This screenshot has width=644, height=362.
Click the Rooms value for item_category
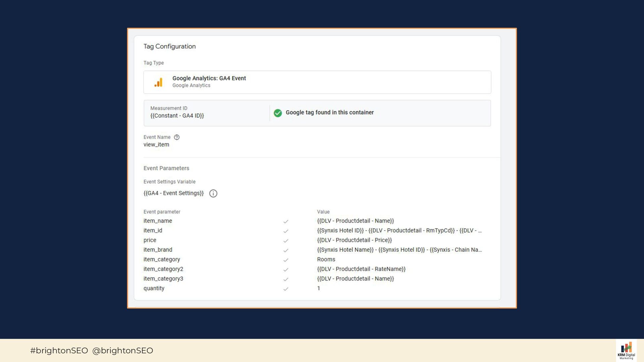click(326, 259)
